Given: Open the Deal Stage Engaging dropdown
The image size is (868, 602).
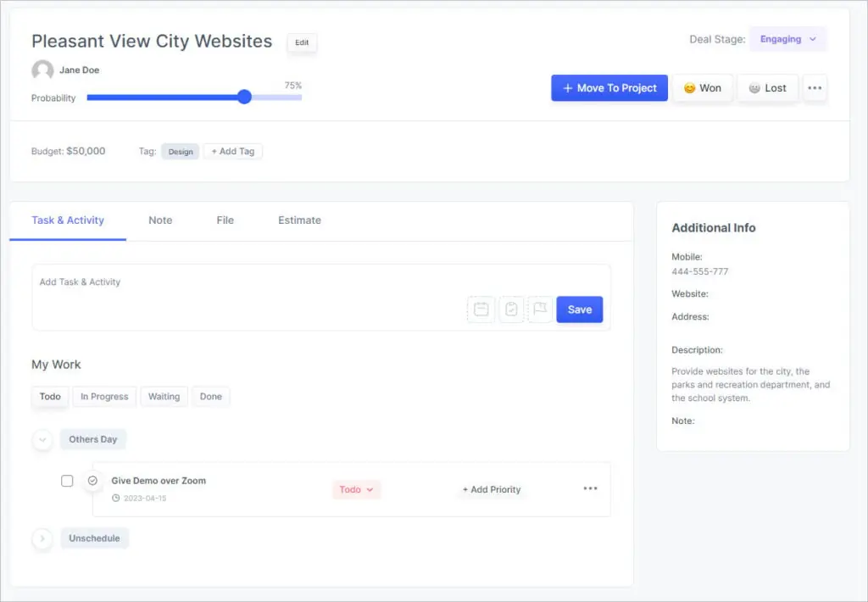Looking at the screenshot, I should point(787,39).
